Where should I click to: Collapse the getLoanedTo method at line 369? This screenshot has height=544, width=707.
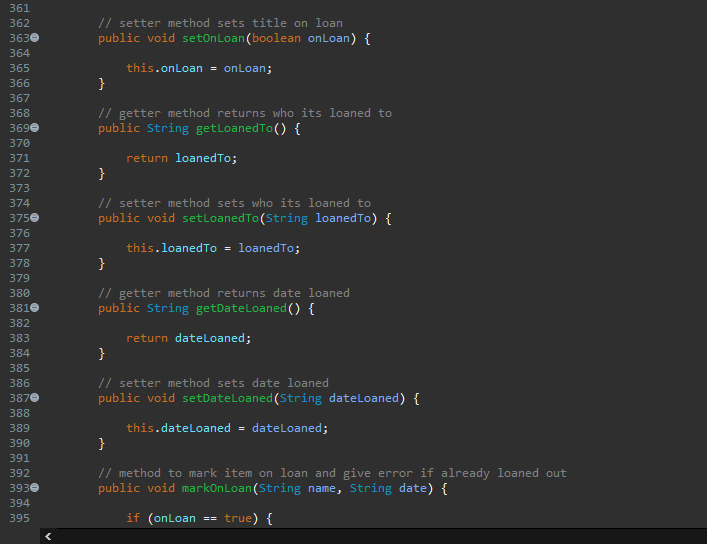[x=35, y=128]
